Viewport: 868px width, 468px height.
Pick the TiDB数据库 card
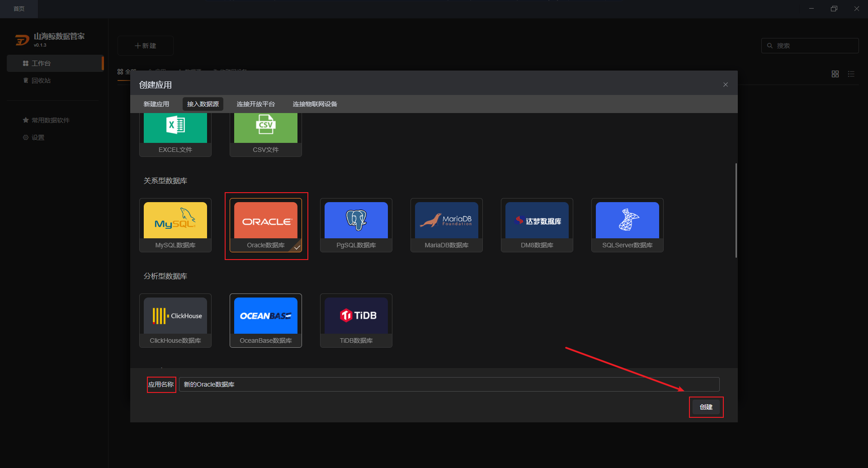point(356,321)
